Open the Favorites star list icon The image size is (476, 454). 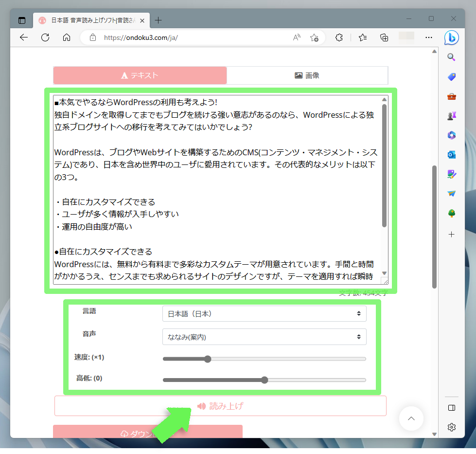tap(362, 37)
